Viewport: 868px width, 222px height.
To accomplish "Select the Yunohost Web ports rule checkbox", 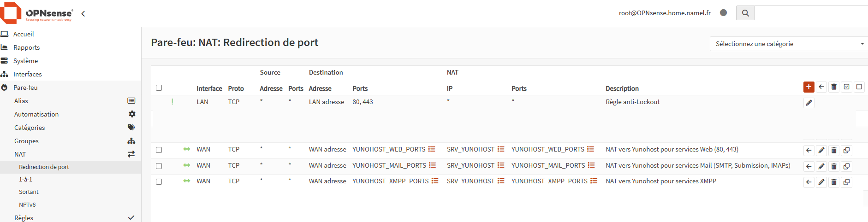I will tap(159, 150).
